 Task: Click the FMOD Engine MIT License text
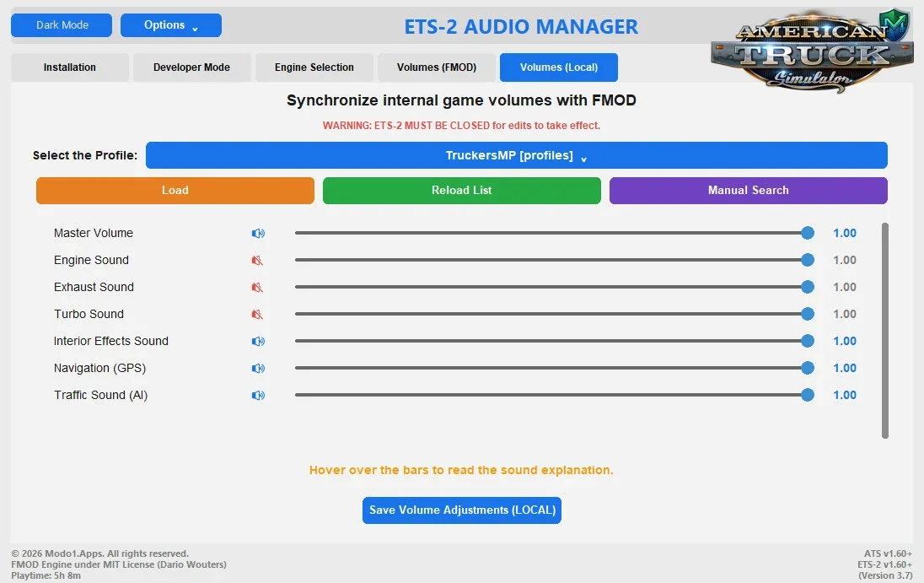pyautogui.click(x=118, y=564)
